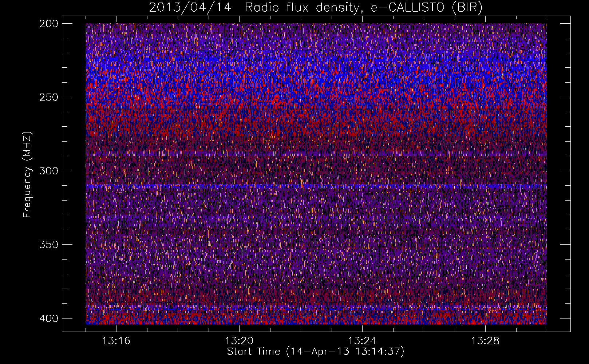589x364 pixels.
Task: Select the '13:28' time tick label
Action: [485, 341]
